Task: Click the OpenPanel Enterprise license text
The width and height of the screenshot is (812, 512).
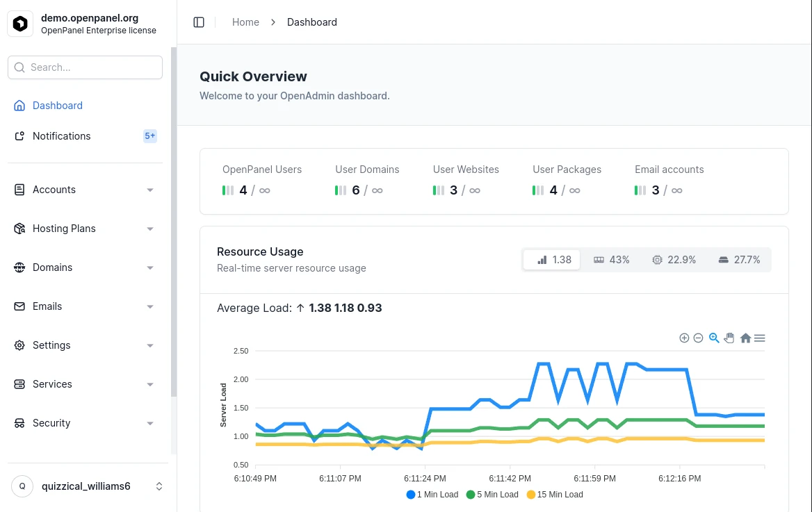Action: (99, 31)
